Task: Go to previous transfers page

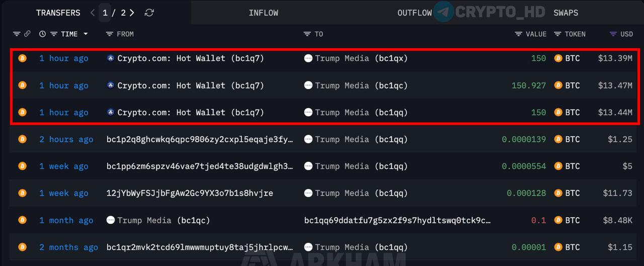Action: (93, 13)
